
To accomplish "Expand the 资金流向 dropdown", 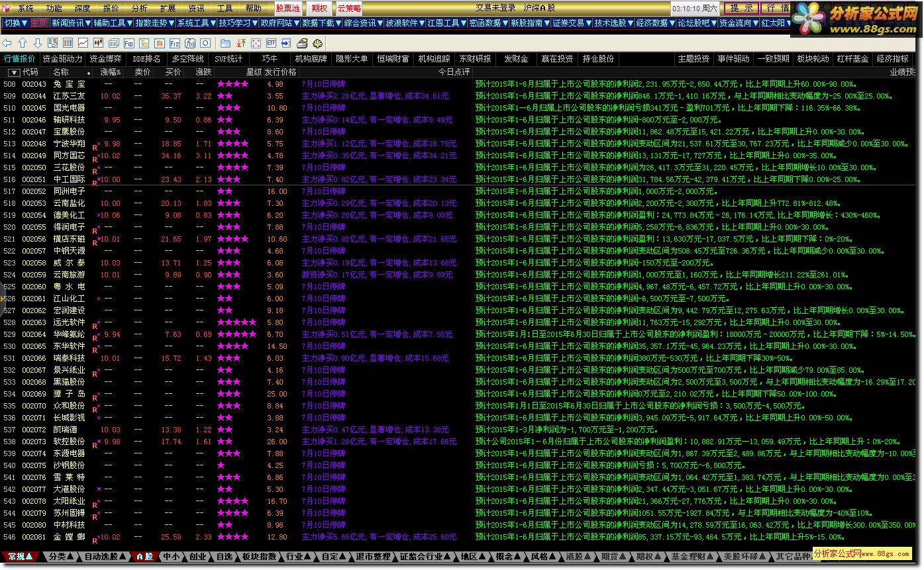I will click(x=739, y=23).
